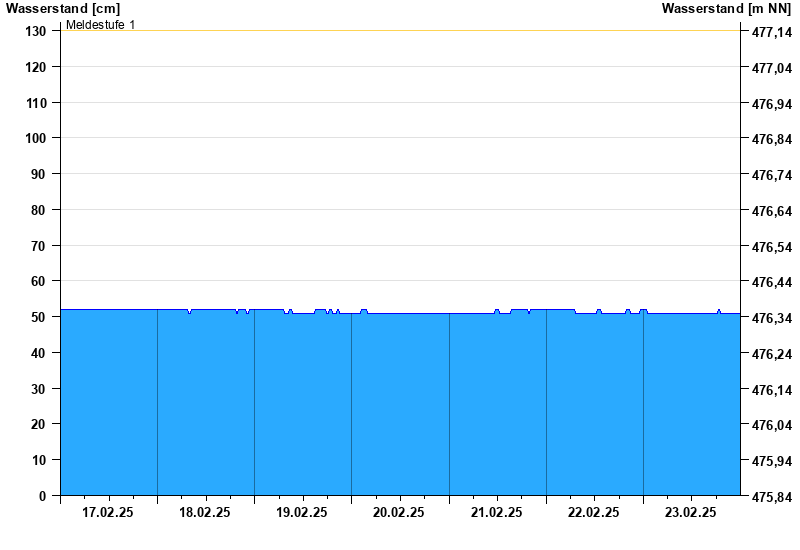The width and height of the screenshot is (800, 550).
Task: Select the 20.02.25 date label
Action: [399, 512]
